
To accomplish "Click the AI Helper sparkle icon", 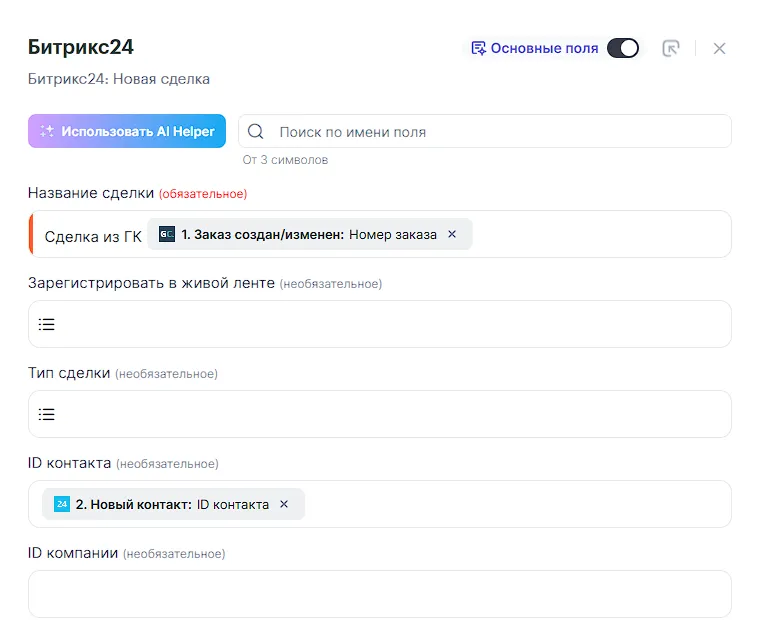I will pos(46,132).
